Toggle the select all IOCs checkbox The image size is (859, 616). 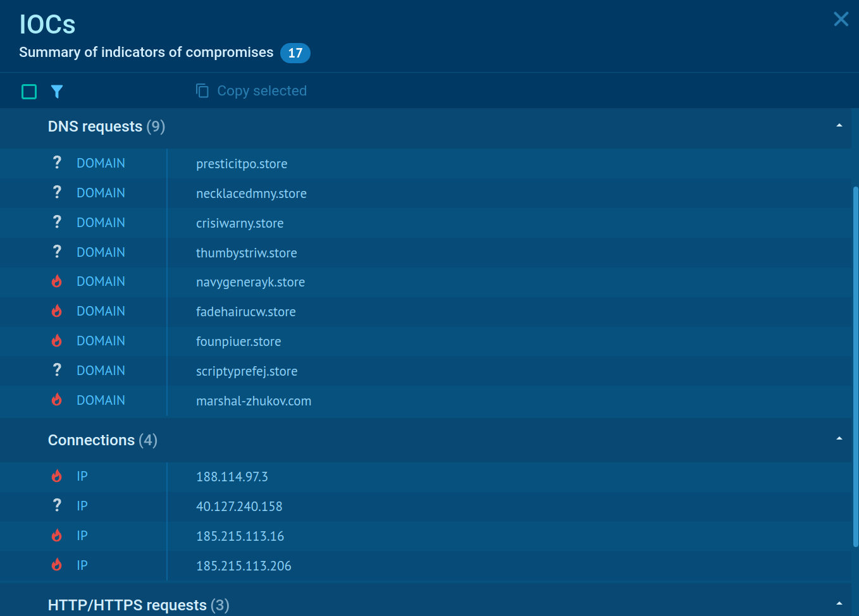[29, 92]
